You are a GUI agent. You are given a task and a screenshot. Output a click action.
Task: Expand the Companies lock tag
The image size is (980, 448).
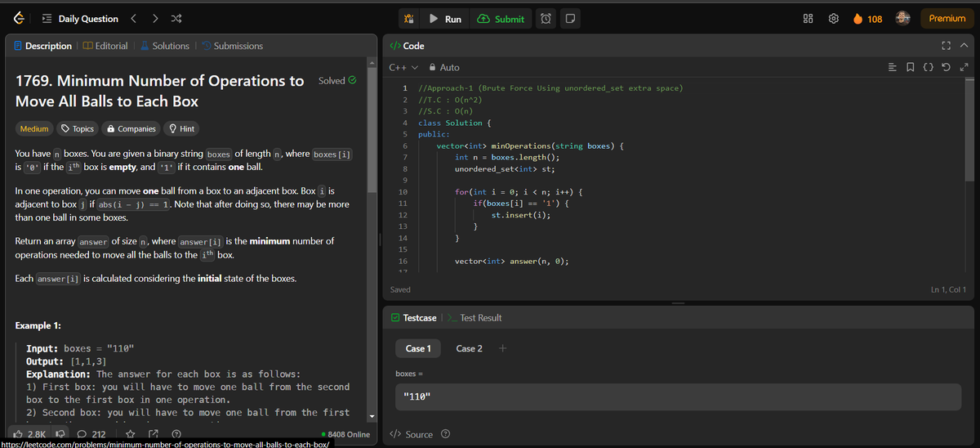[131, 129]
